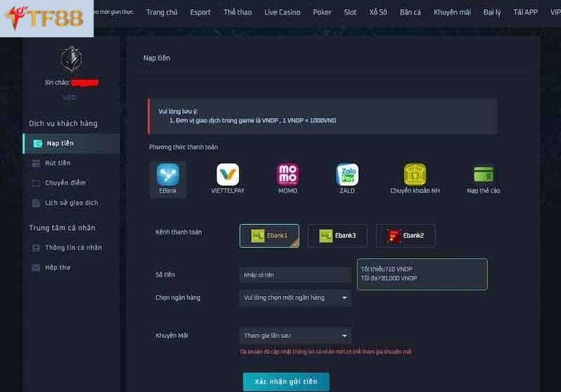Click the Nạp tiền wallet icon in sidebar
Screen dimensions: 561x392
[38, 144]
